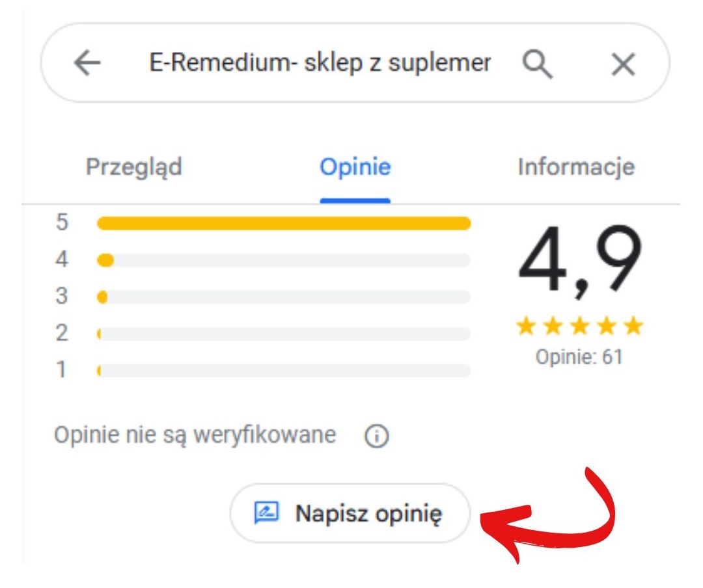Open reviews by clicking Opinie: 61
This screenshot has height=588, width=703.
point(580,356)
